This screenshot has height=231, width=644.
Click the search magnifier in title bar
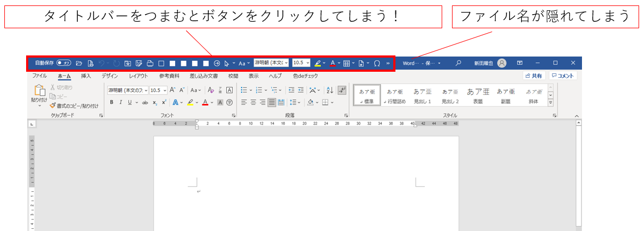459,63
